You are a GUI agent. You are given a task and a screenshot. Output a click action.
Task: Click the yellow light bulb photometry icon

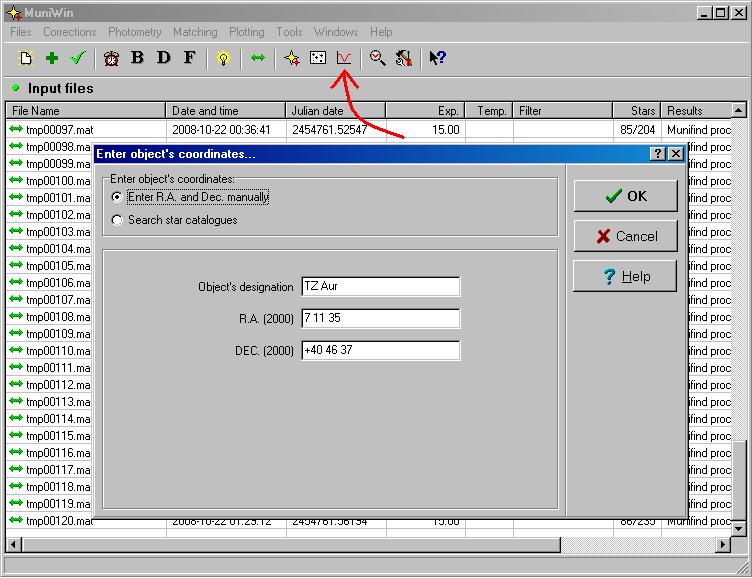(x=223, y=58)
